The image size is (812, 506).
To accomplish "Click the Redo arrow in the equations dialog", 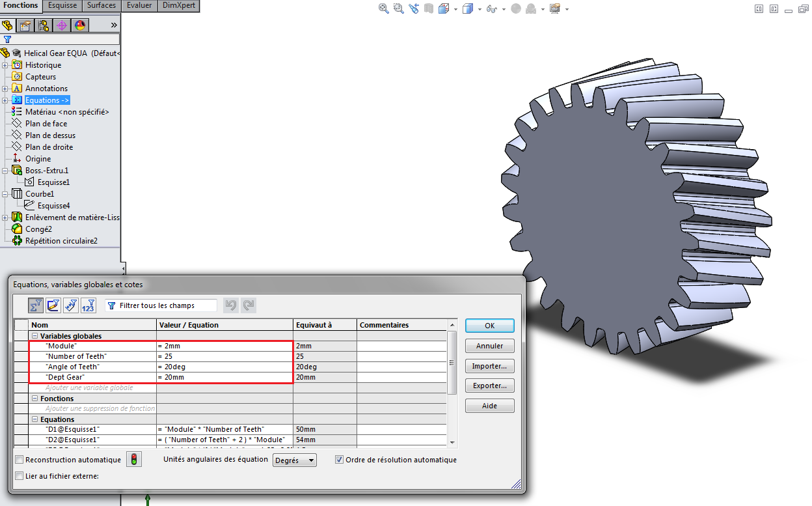I will [x=248, y=305].
